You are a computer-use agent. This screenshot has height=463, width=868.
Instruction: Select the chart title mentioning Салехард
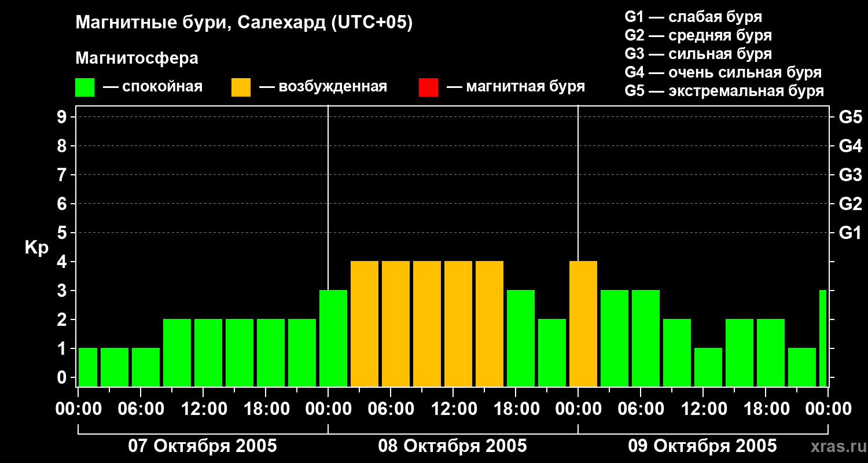coord(244,23)
